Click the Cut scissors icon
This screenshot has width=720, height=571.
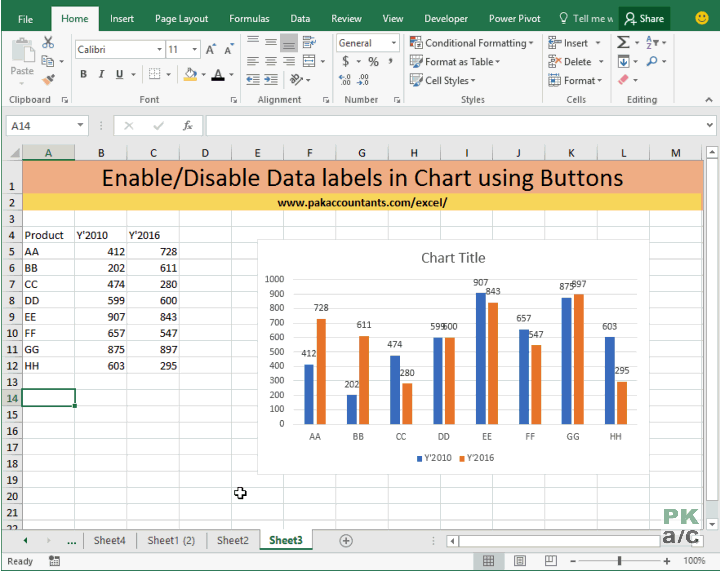[x=48, y=42]
